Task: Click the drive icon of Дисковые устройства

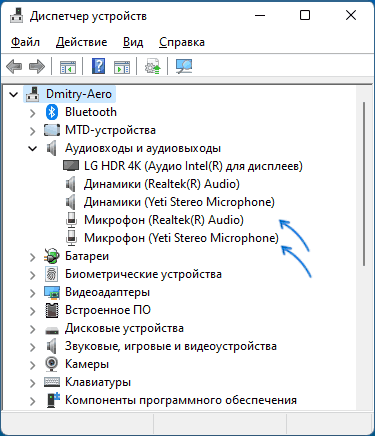Action: coord(52,330)
